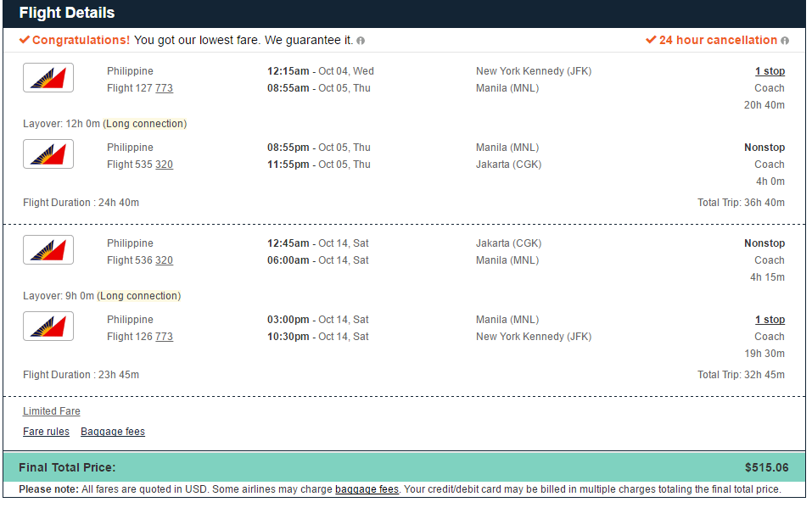Open baggage fees link in Please note
Image resolution: width=812 pixels, height=508 pixels.
click(x=367, y=489)
